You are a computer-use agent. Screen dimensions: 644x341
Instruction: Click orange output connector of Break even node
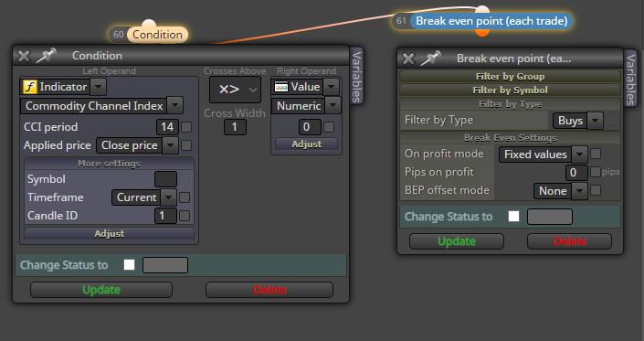pos(482,32)
